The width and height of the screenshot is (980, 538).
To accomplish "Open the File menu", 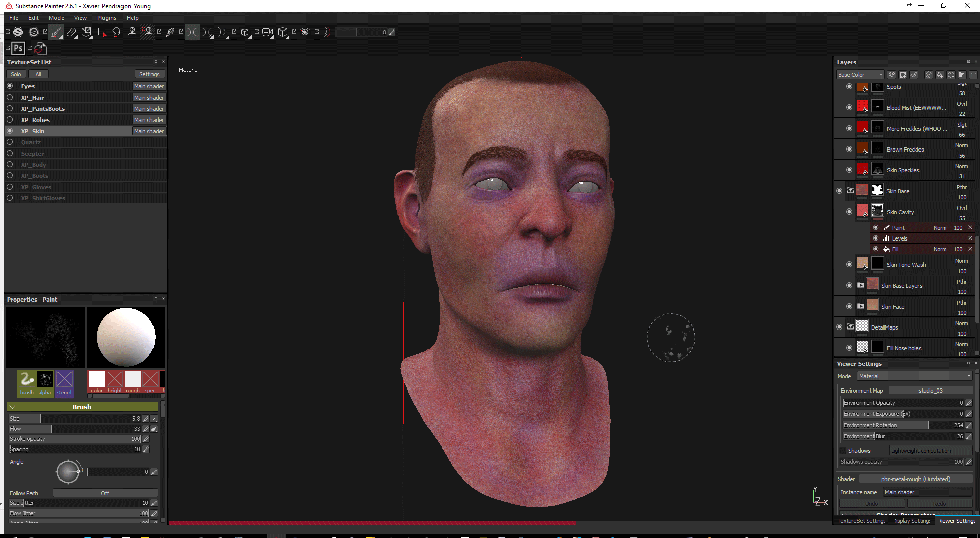I will (x=14, y=18).
